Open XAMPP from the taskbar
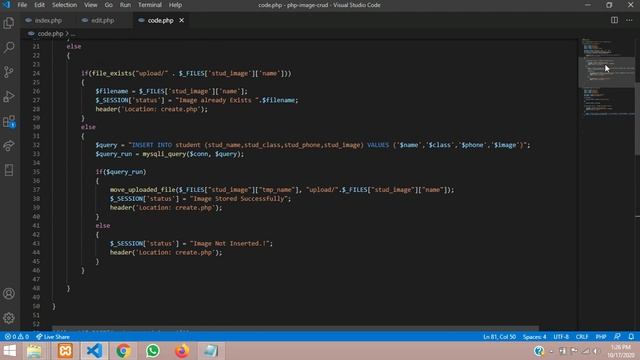Image resolution: width=640 pixels, height=360 pixels. click(65, 351)
